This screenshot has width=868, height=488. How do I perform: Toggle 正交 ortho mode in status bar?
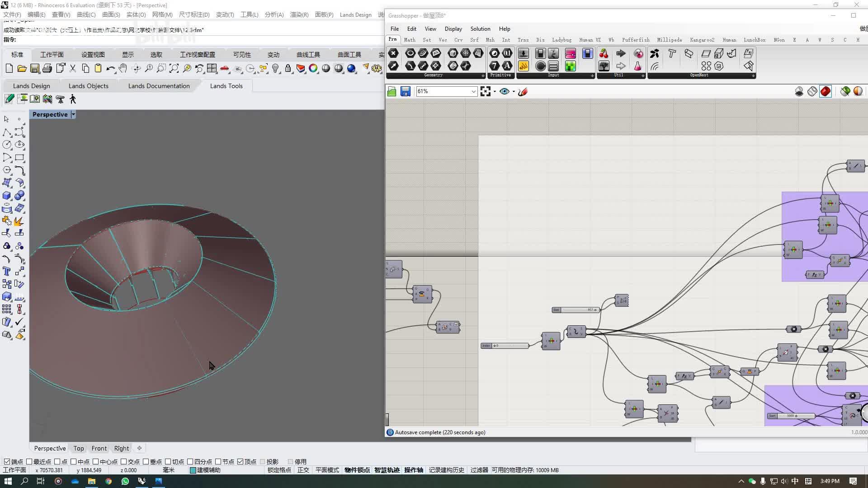[x=303, y=470]
